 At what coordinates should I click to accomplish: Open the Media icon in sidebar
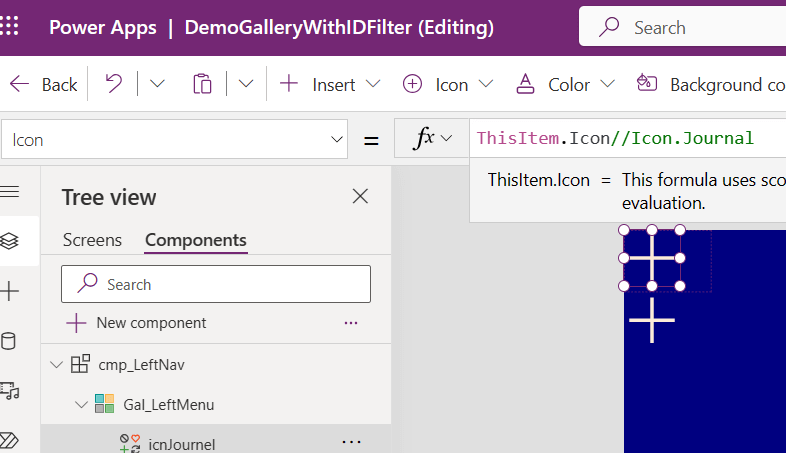pyautogui.click(x=10, y=390)
